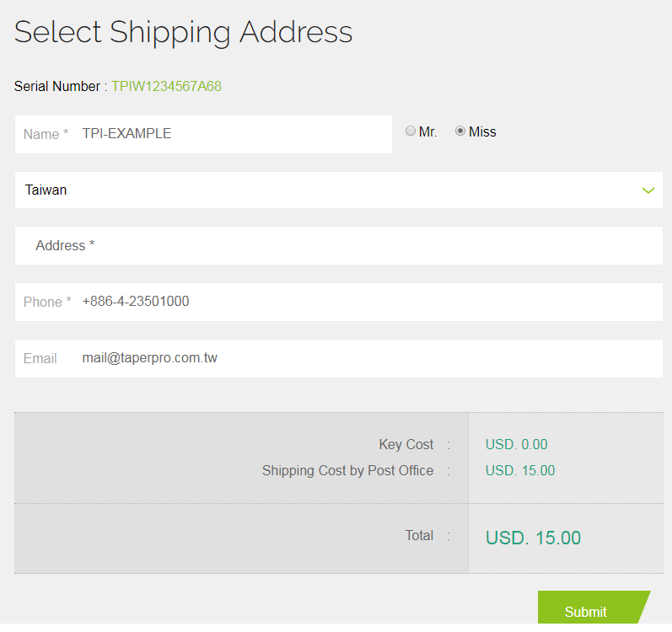The image size is (672, 632).
Task: Select the Mr. radio button
Action: 411,131
